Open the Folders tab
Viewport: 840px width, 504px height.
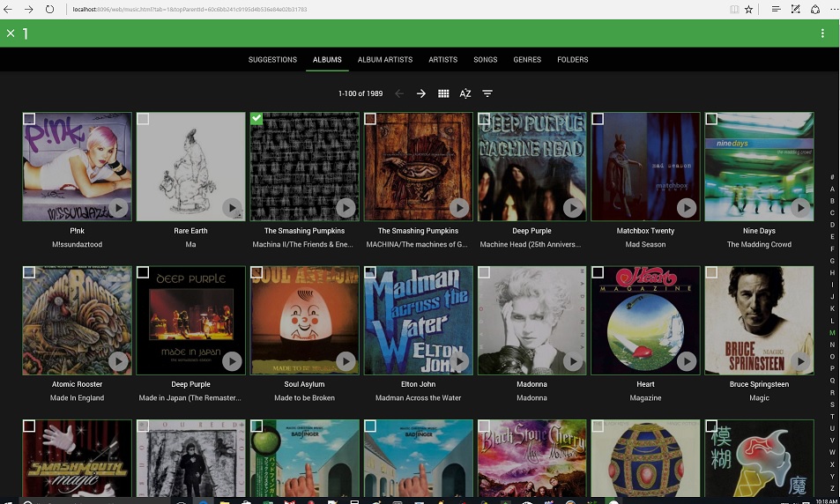pos(573,59)
